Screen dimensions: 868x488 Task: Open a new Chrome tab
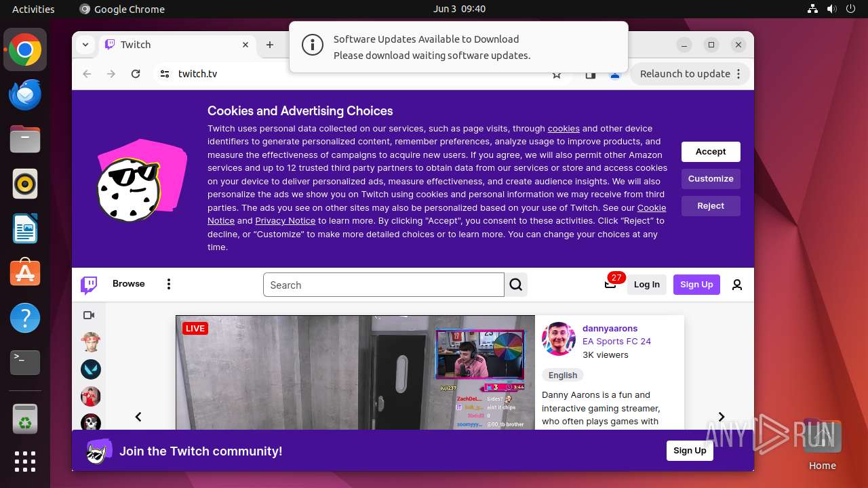pyautogui.click(x=270, y=45)
